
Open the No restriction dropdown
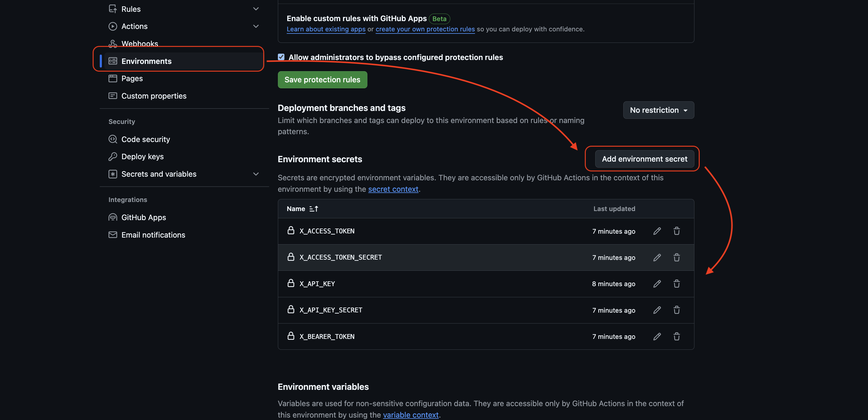point(658,110)
